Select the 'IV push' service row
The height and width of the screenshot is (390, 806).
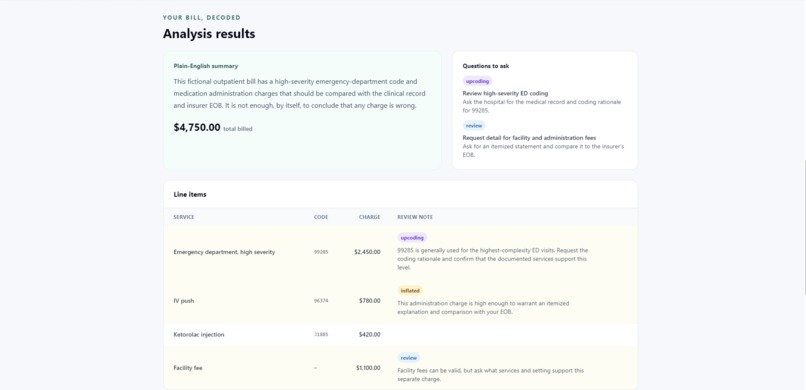click(400, 301)
